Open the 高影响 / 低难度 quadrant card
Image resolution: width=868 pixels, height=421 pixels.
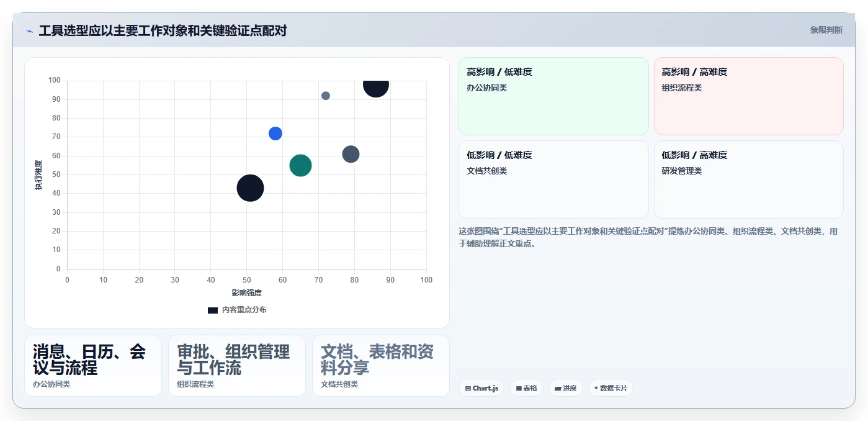click(x=553, y=96)
